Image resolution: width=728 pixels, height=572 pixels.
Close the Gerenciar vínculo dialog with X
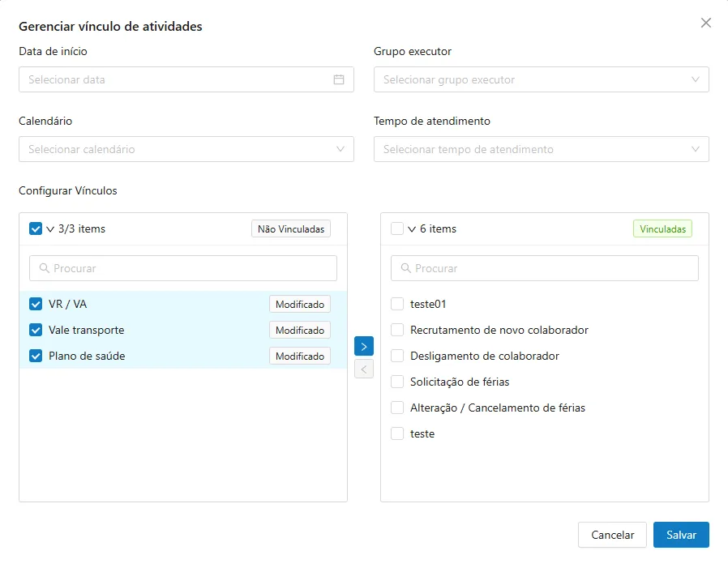(x=706, y=23)
